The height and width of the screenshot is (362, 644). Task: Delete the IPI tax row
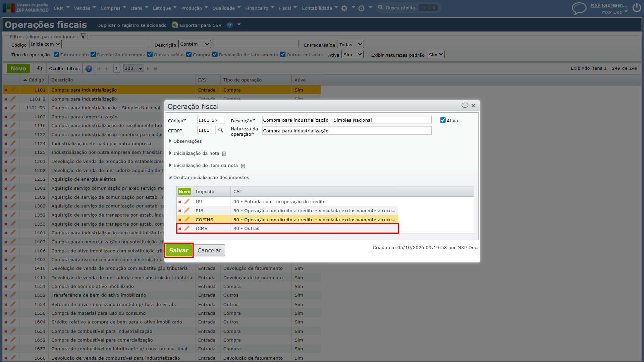[180, 202]
